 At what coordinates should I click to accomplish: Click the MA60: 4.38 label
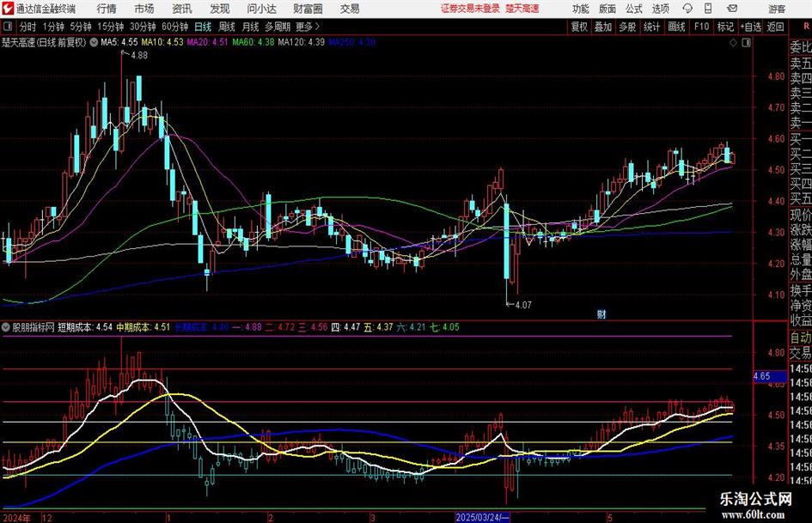253,42
